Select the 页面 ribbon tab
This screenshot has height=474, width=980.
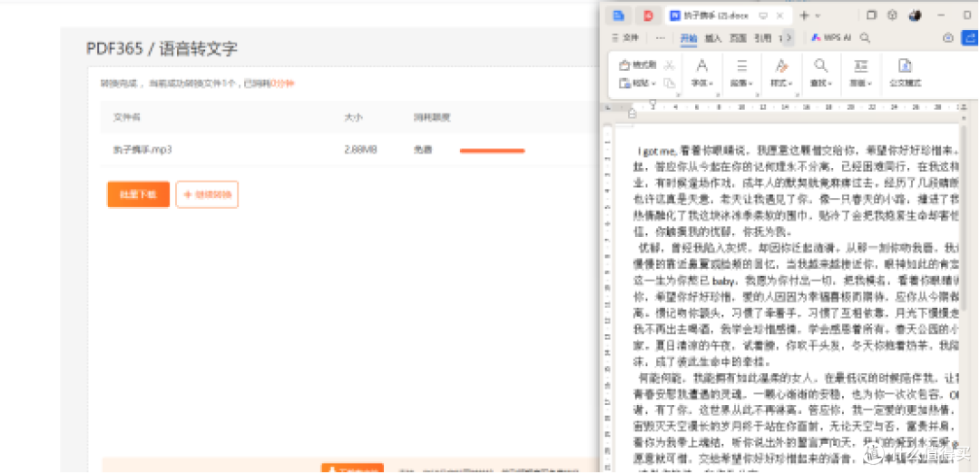tap(738, 38)
